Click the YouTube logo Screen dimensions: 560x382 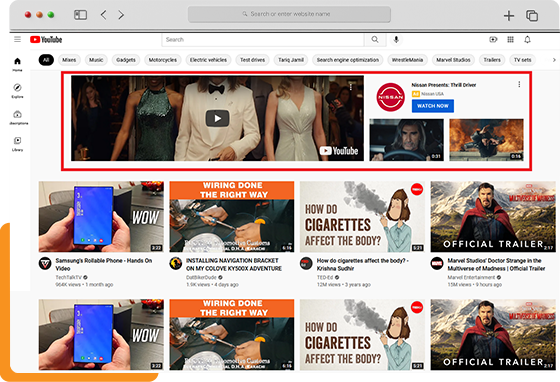[x=46, y=40]
